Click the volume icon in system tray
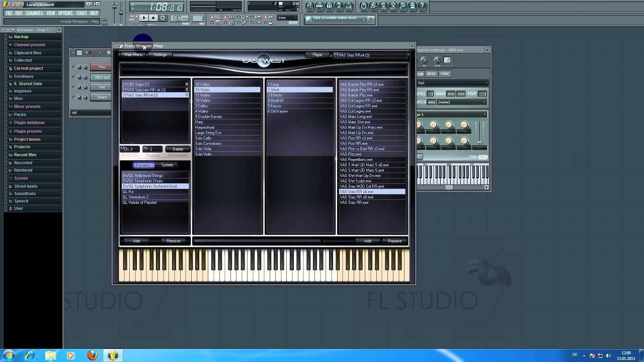This screenshot has width=644, height=362. point(608,355)
